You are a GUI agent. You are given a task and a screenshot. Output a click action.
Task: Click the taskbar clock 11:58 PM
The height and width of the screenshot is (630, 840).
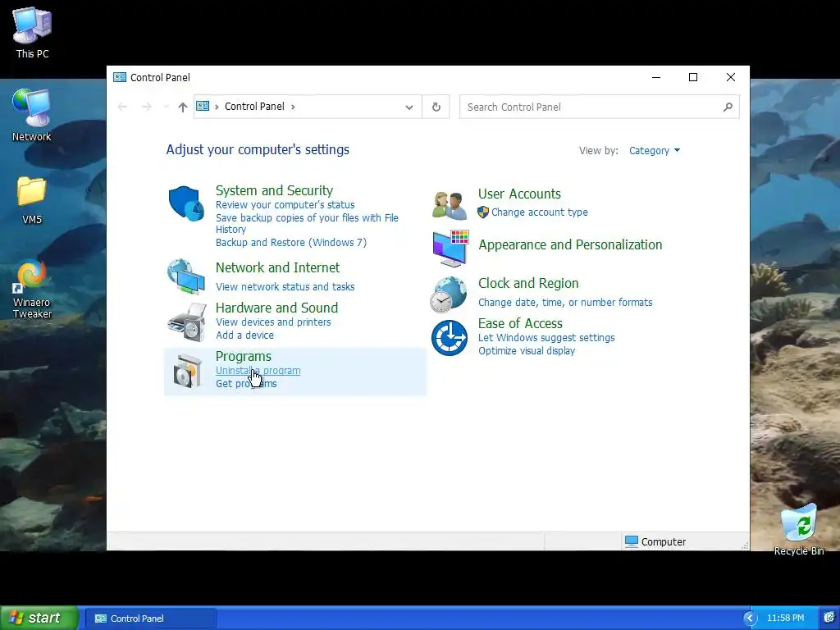point(785,618)
